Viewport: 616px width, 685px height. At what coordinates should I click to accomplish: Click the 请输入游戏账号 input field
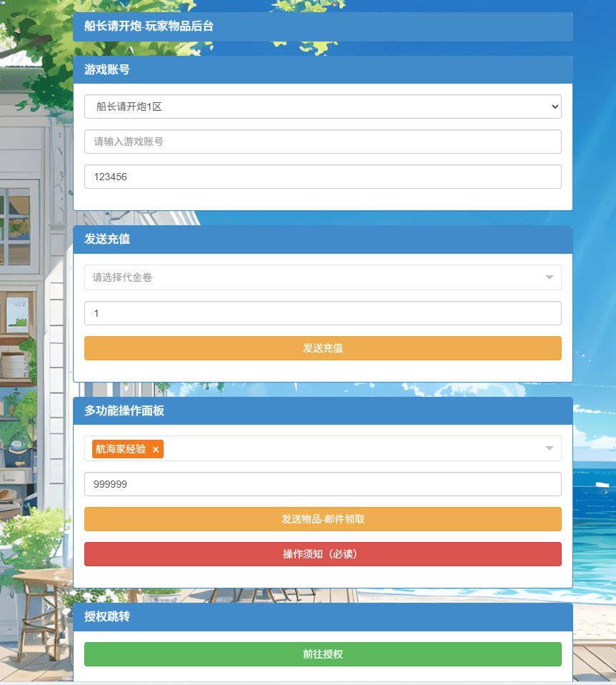tap(322, 142)
